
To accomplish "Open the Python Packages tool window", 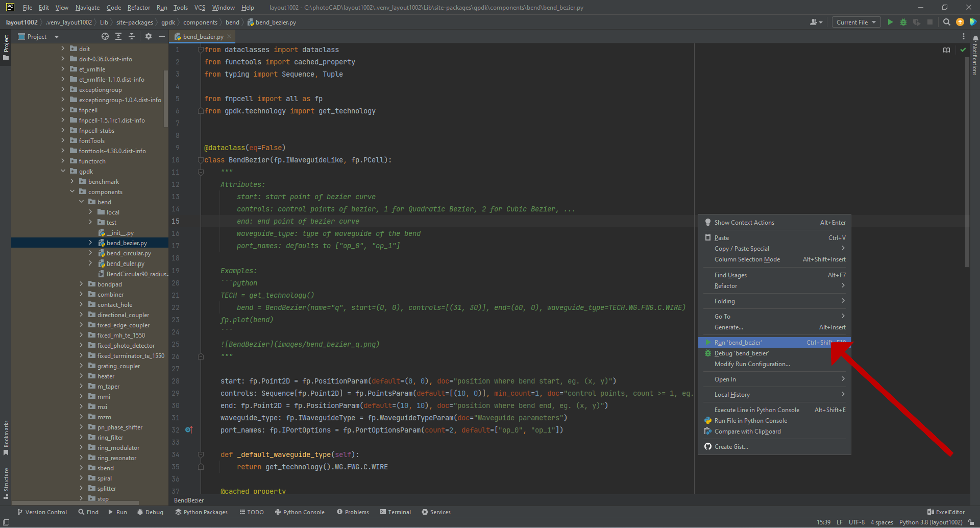I will coord(201,512).
